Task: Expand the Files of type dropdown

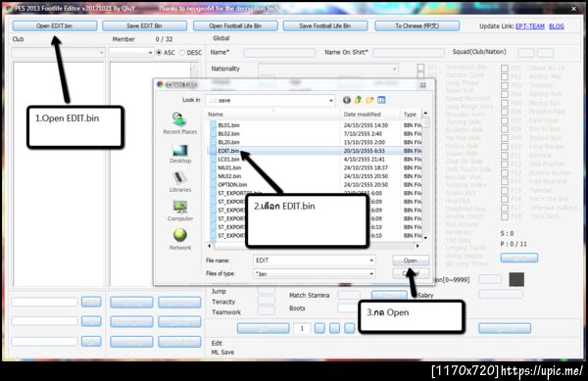Action: pyautogui.click(x=371, y=274)
